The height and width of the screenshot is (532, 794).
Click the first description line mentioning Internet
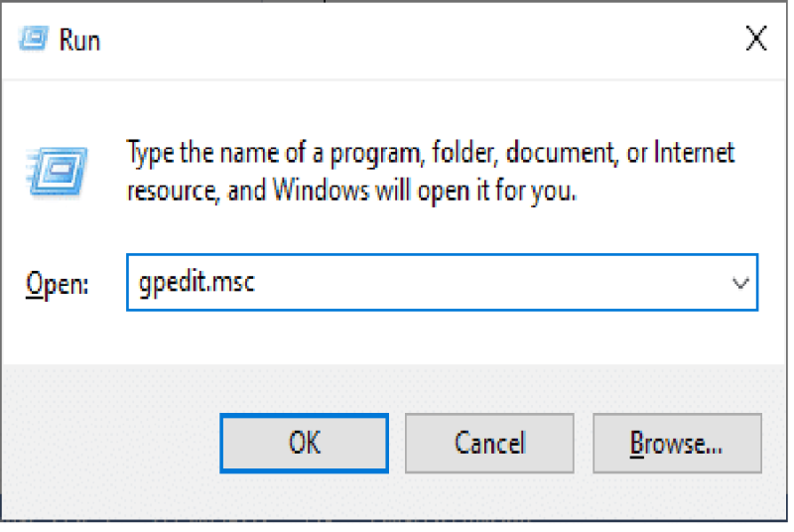coord(431,153)
